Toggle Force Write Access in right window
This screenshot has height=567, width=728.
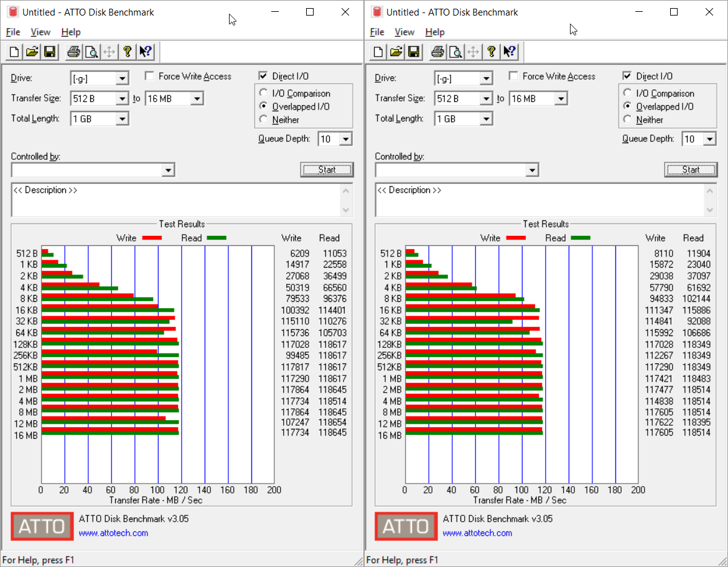point(513,76)
